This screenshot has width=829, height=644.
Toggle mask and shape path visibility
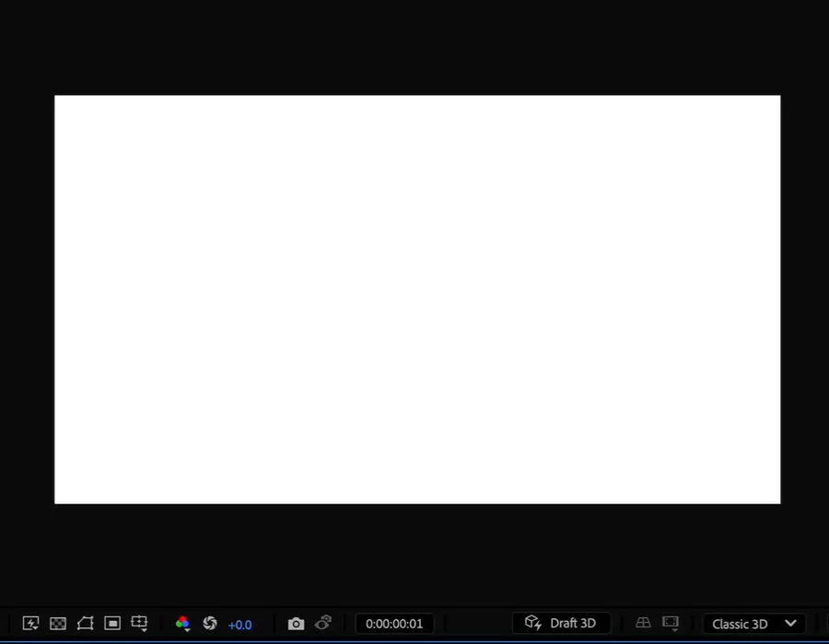(x=85, y=624)
